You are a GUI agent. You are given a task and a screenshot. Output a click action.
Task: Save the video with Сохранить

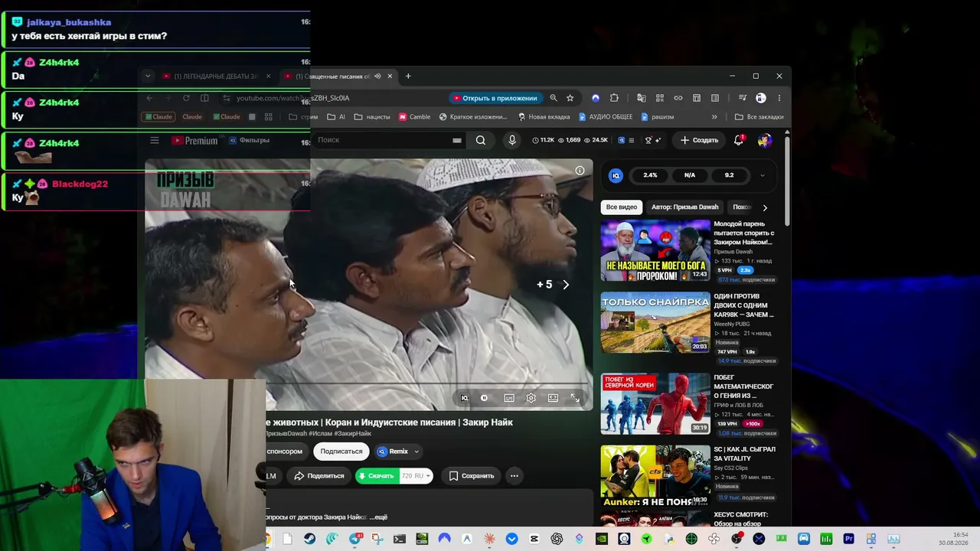point(472,476)
